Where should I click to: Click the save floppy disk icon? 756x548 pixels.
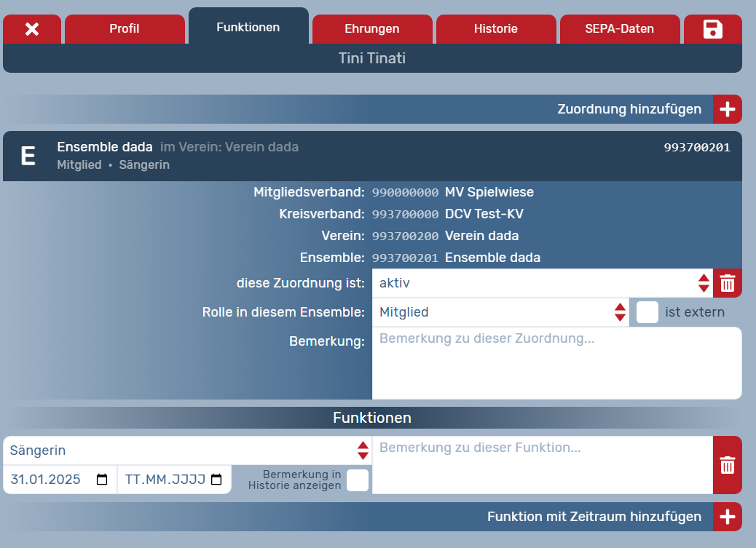(712, 29)
